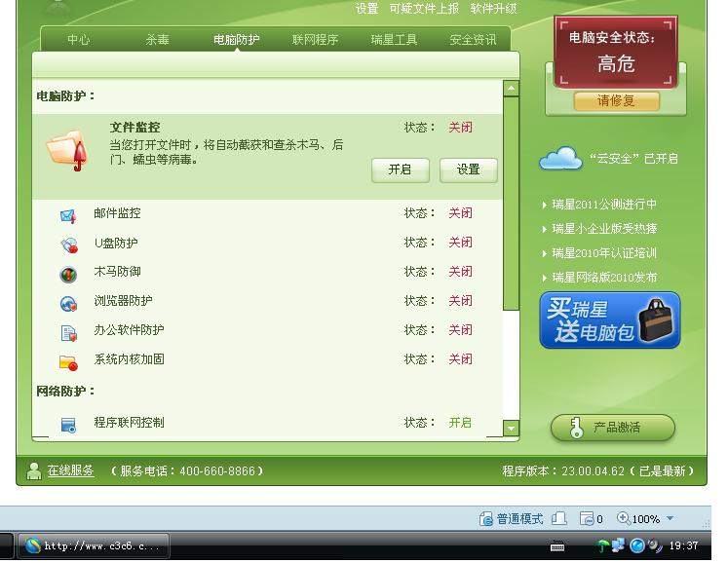Click the network computers tray icon
728x563 pixels.
pyautogui.click(x=618, y=545)
